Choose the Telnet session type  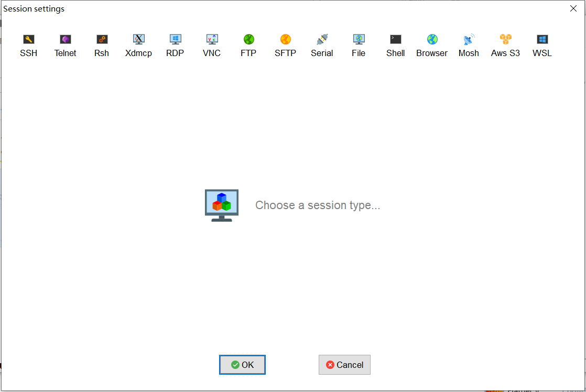pyautogui.click(x=65, y=46)
